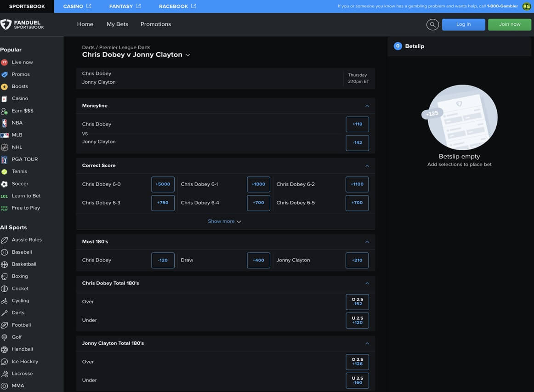The image size is (534, 392).
Task: Collapse Jonny Clayton Total 180's section
Action: click(x=367, y=343)
